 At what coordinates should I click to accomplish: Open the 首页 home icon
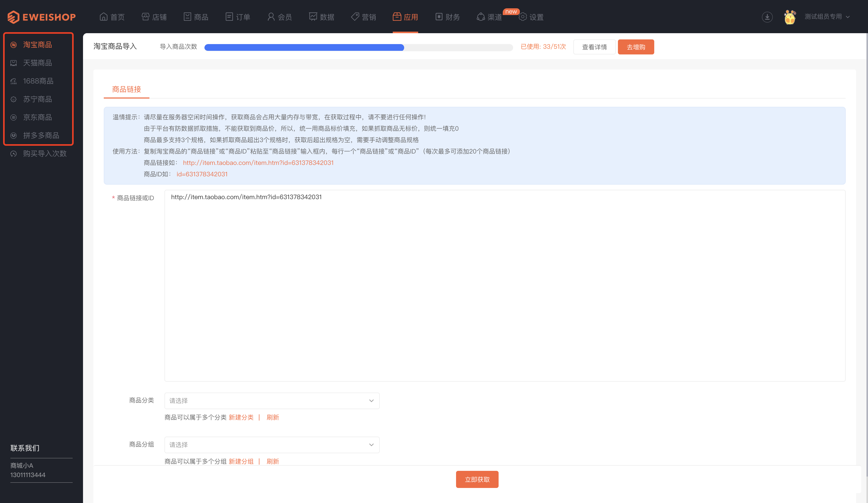point(103,17)
